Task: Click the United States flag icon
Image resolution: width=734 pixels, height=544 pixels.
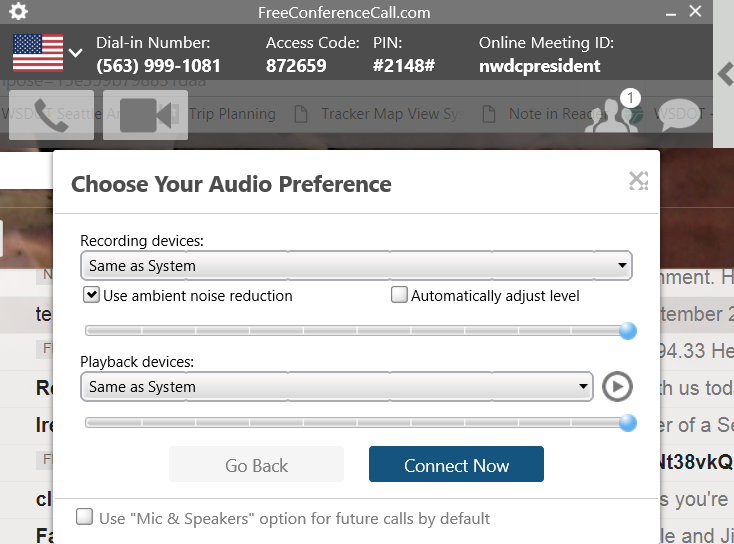Action: pos(38,53)
